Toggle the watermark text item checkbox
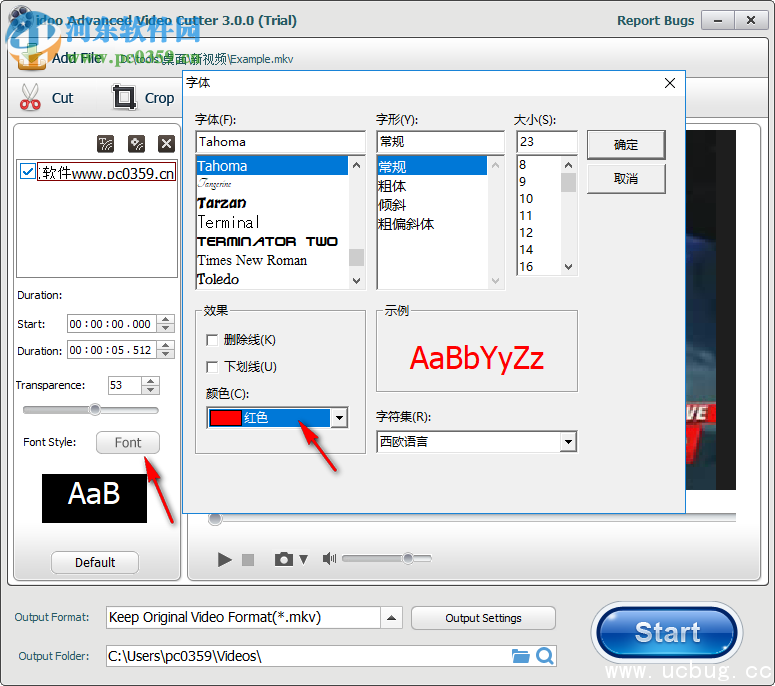The width and height of the screenshot is (775, 686). tap(27, 172)
